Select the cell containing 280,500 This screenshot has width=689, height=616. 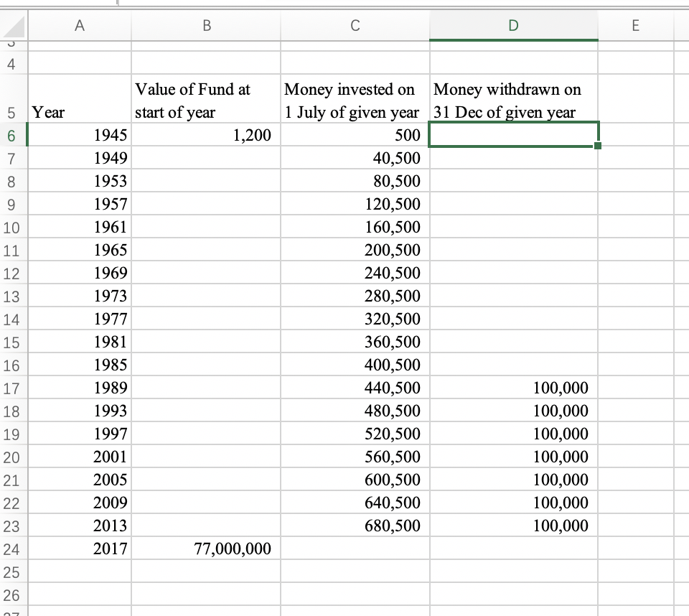point(355,296)
